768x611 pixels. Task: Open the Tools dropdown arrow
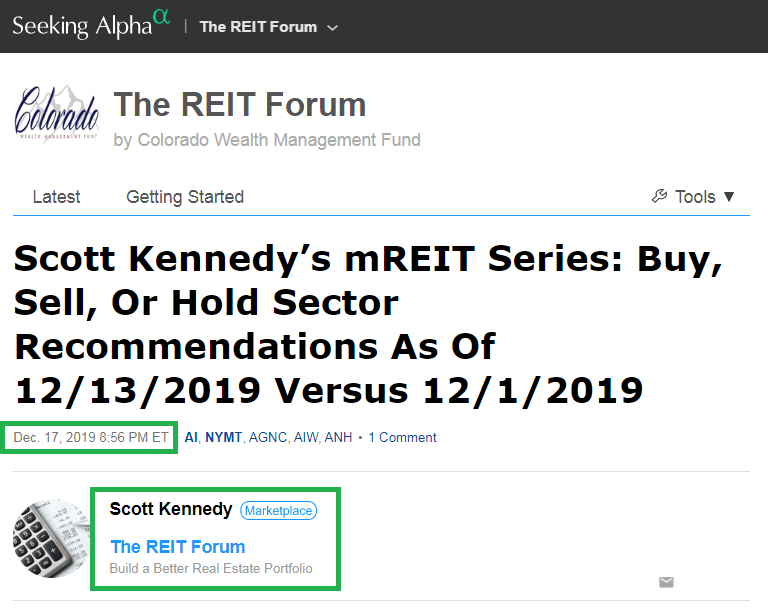(x=729, y=197)
